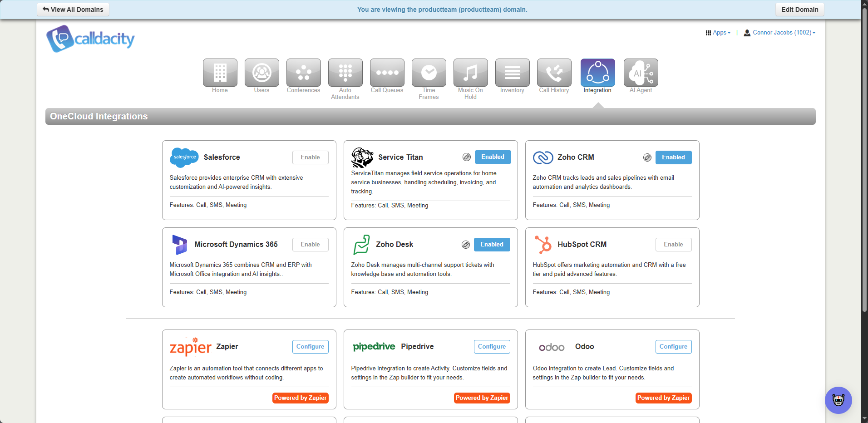
Task: Open the Time Frames tab
Action: coord(429,73)
